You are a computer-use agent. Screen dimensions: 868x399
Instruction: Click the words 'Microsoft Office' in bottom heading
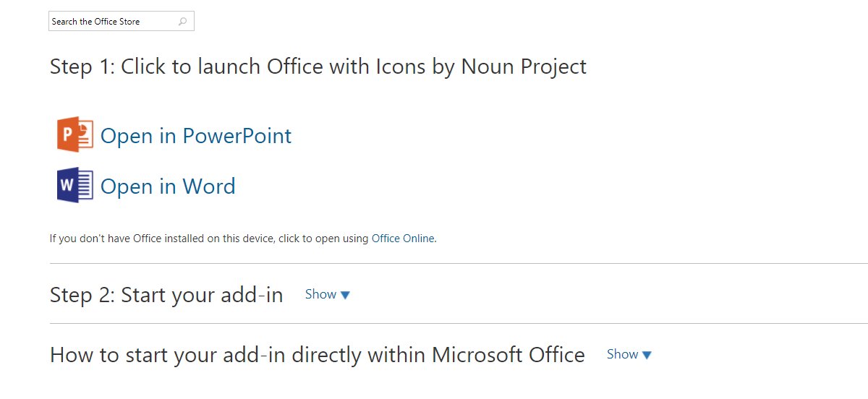508,355
